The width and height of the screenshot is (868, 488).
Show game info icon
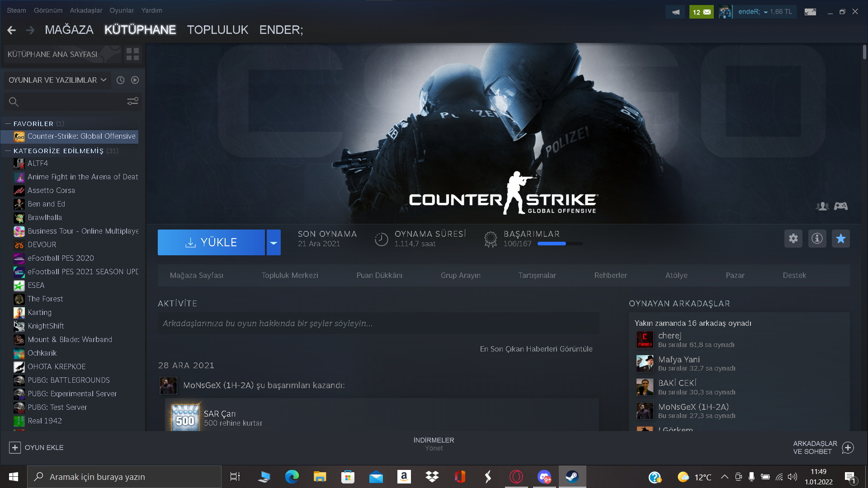(x=817, y=239)
